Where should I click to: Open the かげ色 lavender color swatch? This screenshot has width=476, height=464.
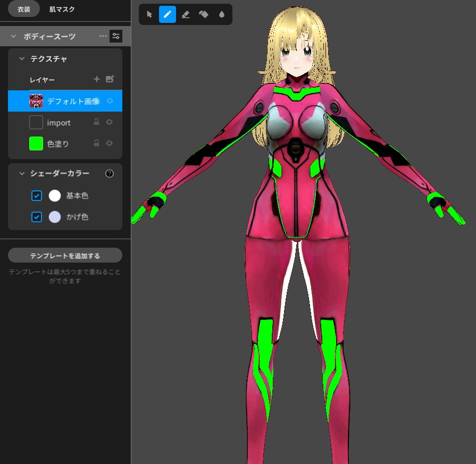[55, 217]
